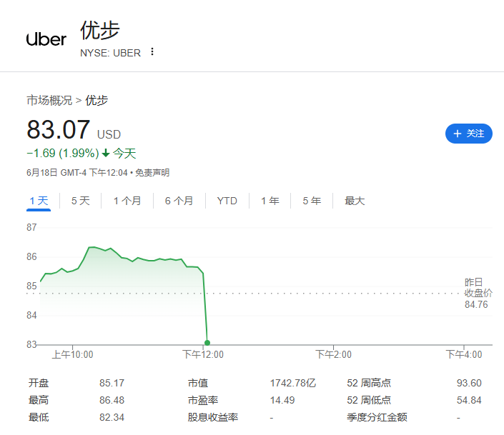Click the 市盈率 value 14.49

tap(282, 400)
